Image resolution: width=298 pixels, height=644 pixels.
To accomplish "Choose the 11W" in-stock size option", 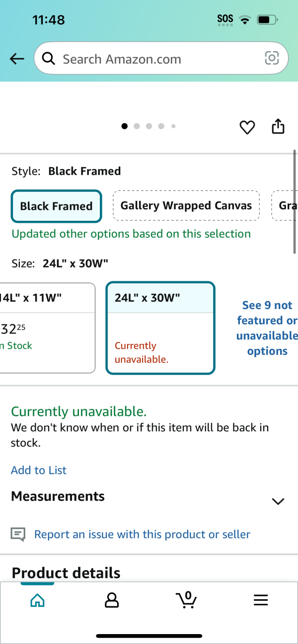I will pyautogui.click(x=48, y=328).
